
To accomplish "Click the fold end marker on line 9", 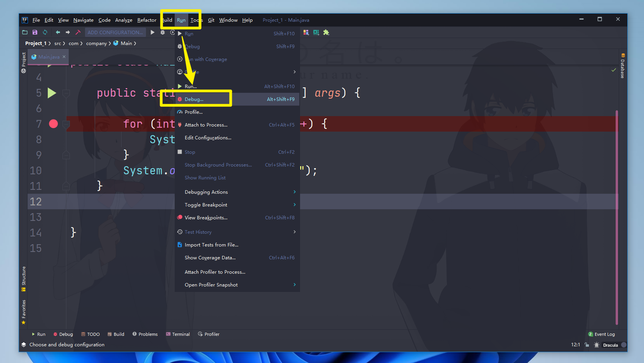I will tap(66, 155).
